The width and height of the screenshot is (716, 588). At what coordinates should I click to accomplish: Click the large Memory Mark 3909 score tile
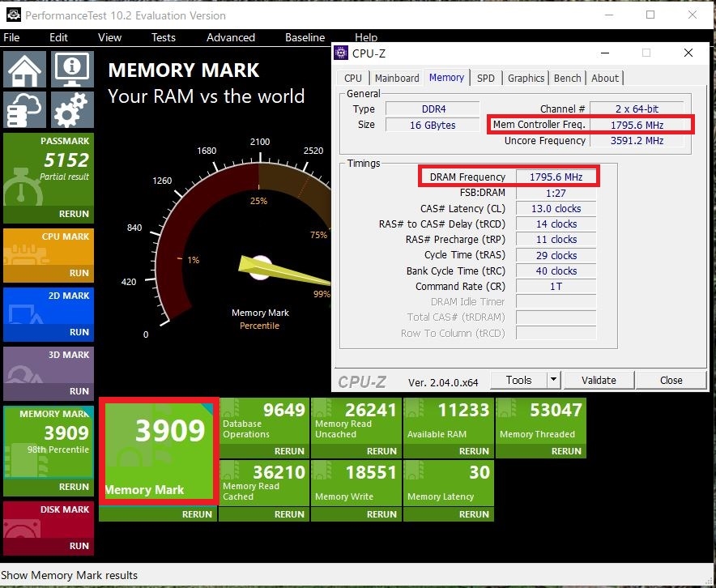(x=159, y=451)
